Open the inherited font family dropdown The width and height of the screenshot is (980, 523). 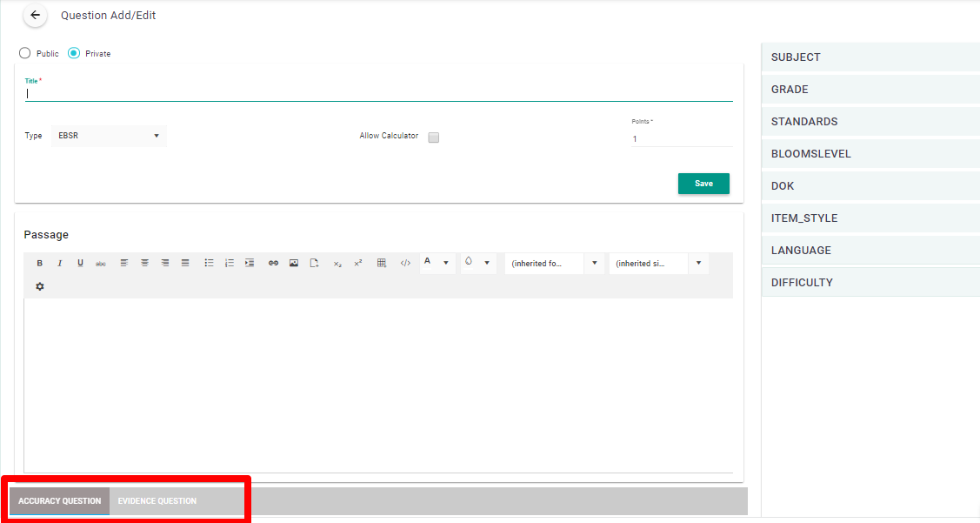[554, 264]
